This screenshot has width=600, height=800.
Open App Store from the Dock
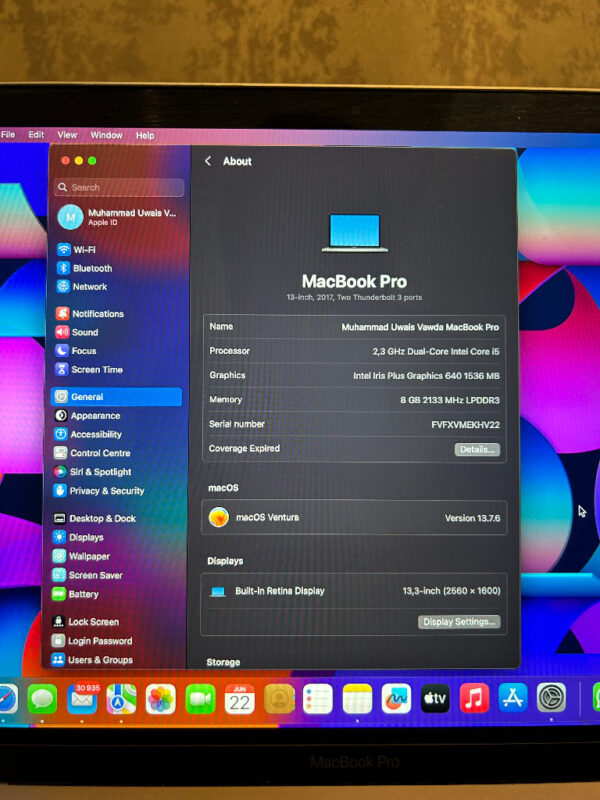pyautogui.click(x=513, y=698)
